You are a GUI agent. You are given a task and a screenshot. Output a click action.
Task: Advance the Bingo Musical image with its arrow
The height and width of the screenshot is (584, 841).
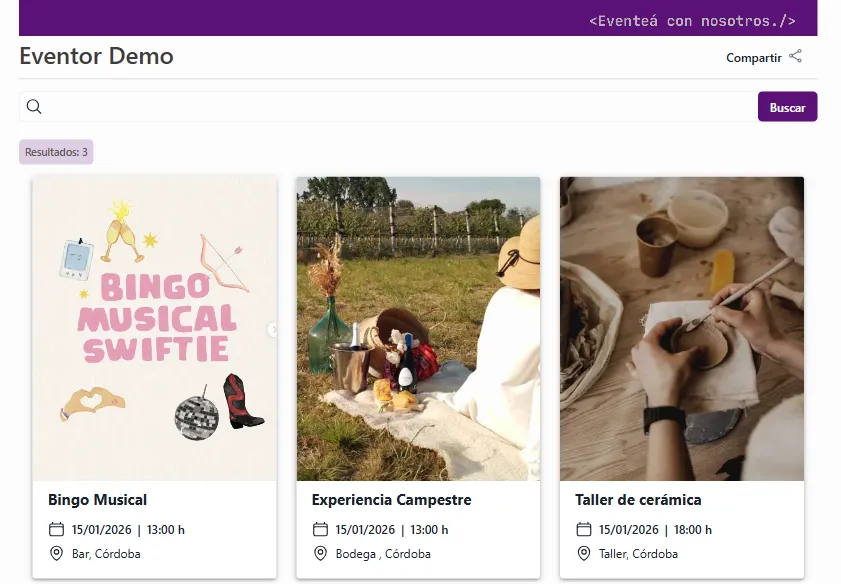coord(272,329)
